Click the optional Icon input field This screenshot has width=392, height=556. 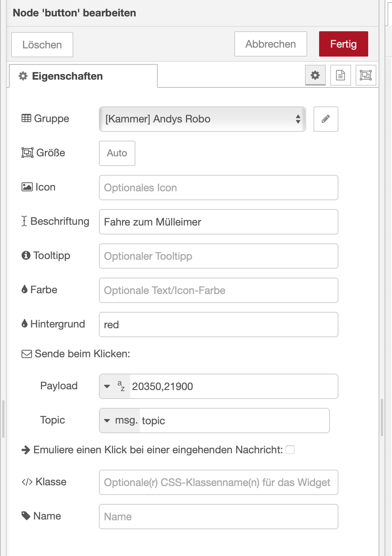[x=218, y=188]
